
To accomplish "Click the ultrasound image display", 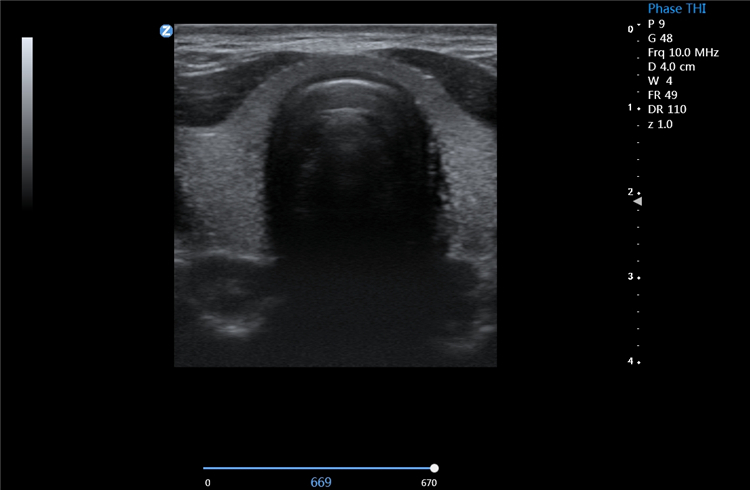I will click(335, 195).
